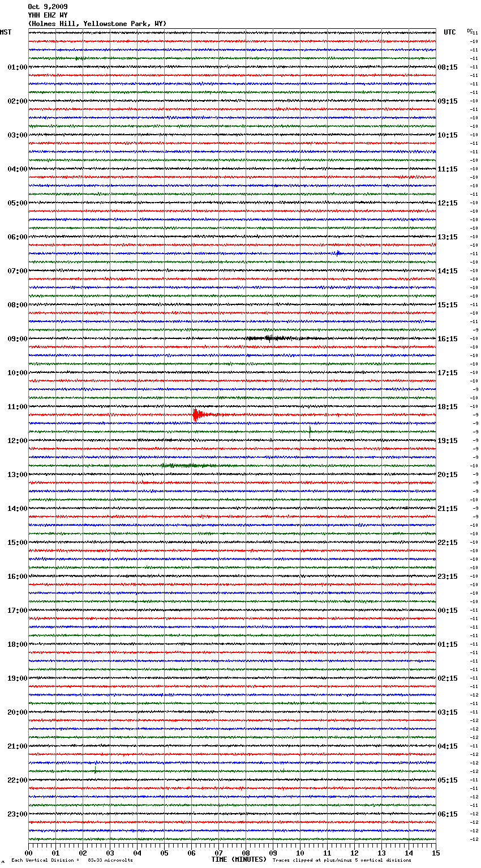The width and height of the screenshot is (481, 868).
Task: Select the 19:00 MST time label
Action: pyautogui.click(x=18, y=678)
